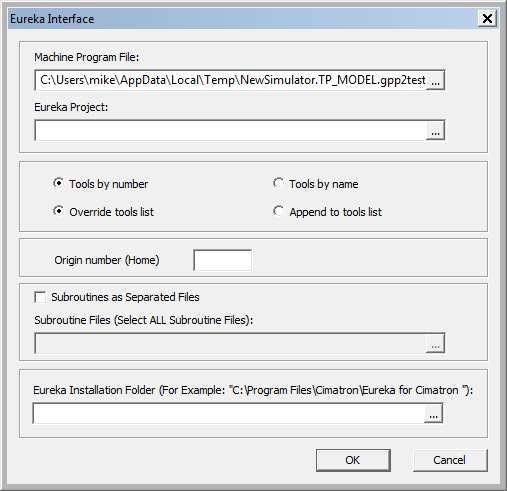Click the Subroutine Files browse ellipsis button

click(435, 343)
